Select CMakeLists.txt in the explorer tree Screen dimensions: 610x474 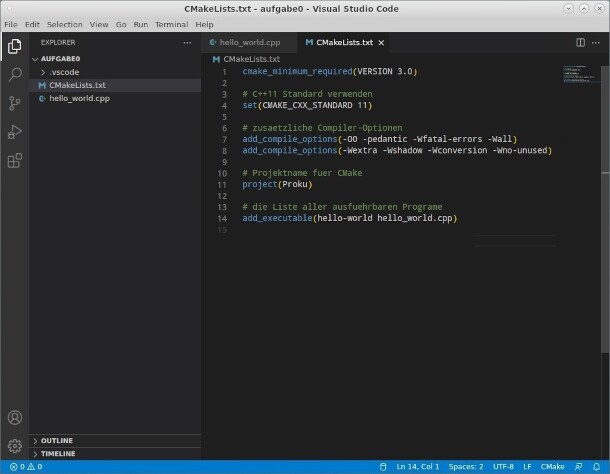[x=115, y=85]
